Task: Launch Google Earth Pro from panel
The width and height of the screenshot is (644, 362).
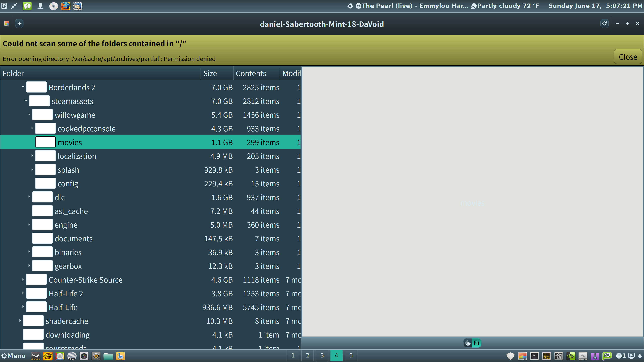Action: point(72,356)
